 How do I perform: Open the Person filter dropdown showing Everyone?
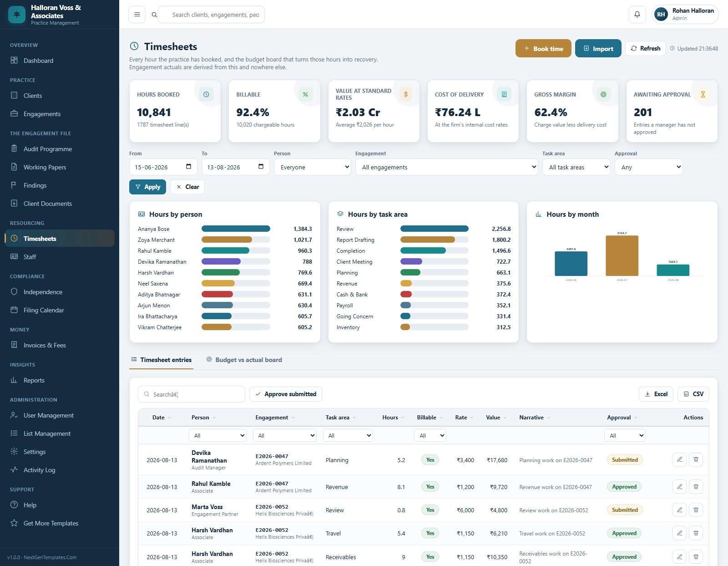tap(313, 167)
